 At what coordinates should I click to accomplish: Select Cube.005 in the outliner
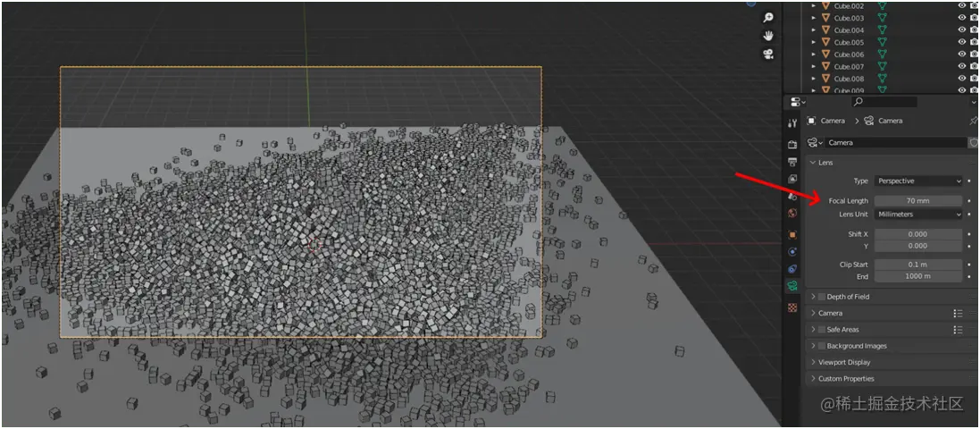click(850, 43)
